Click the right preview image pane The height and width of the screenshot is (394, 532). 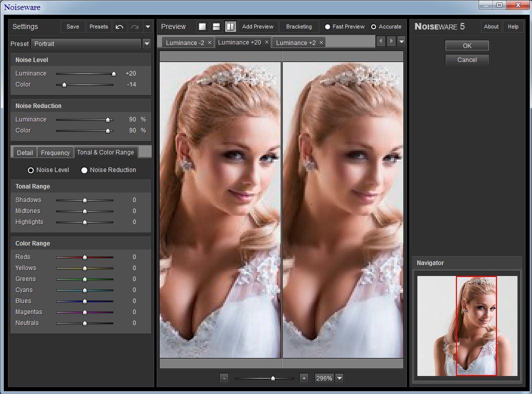(x=343, y=209)
